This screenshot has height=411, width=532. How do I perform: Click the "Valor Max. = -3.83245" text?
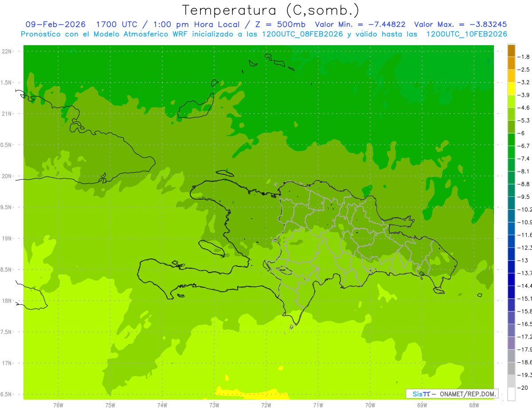(461, 24)
